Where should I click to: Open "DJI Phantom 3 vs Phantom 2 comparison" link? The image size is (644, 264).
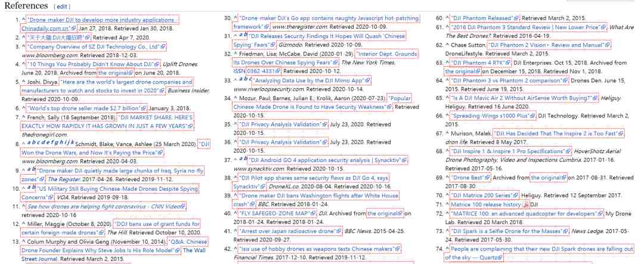coord(509,80)
